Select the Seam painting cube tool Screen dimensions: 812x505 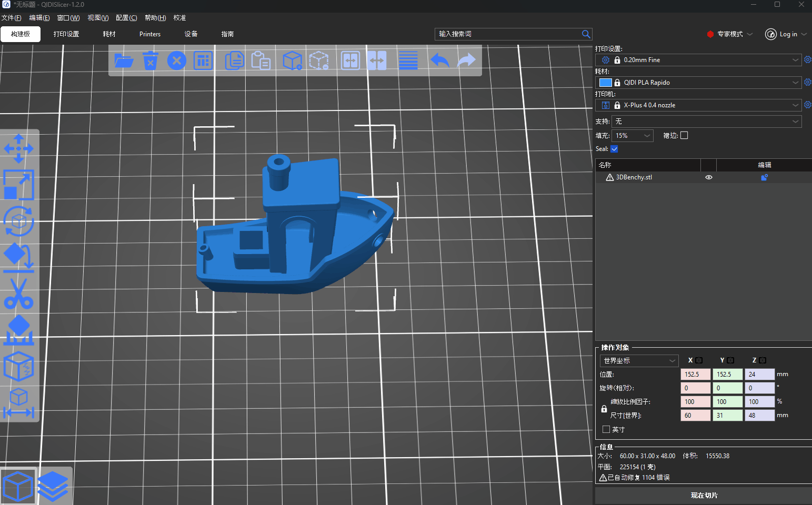(19, 366)
